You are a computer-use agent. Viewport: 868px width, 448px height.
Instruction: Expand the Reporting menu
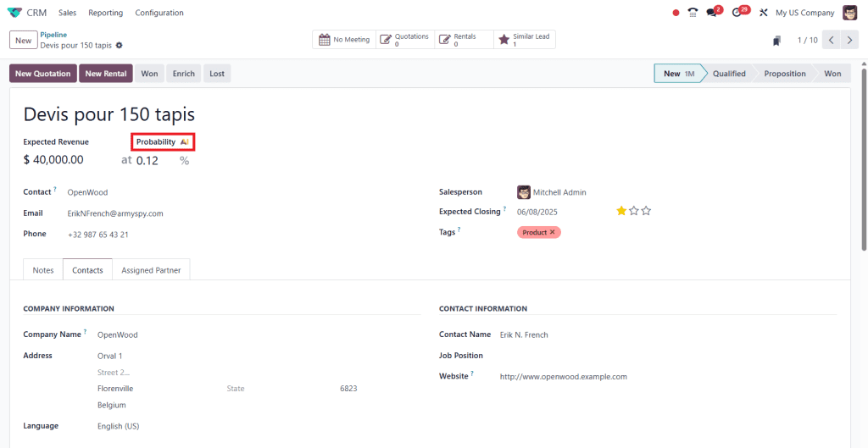tap(105, 13)
